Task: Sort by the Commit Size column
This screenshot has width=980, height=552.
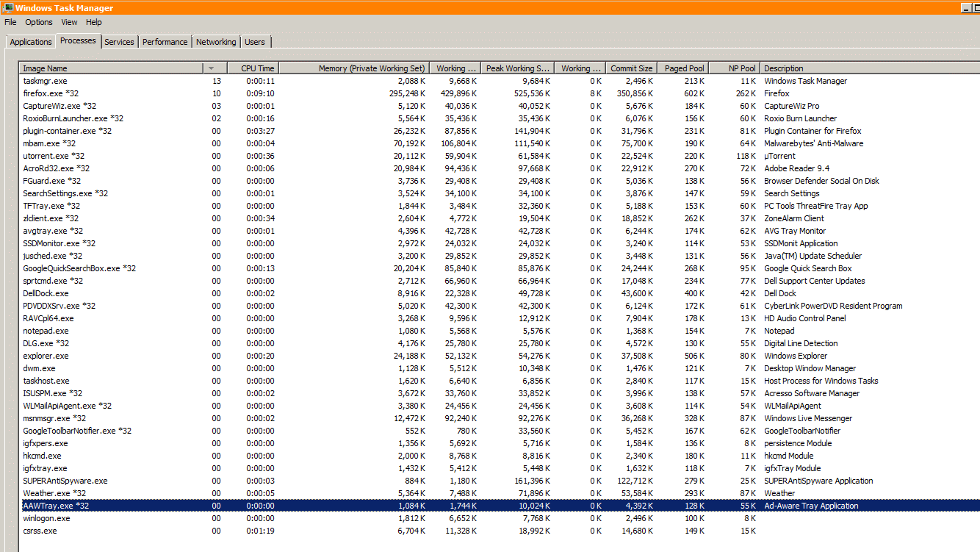Action: (x=631, y=68)
